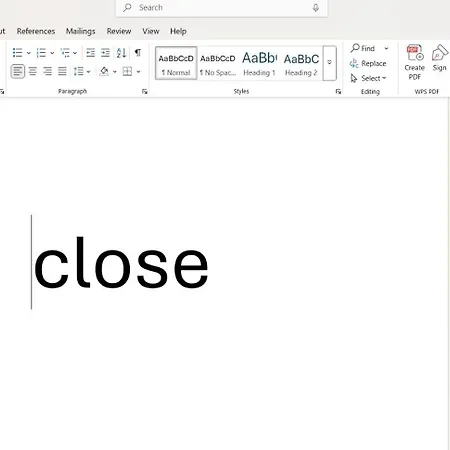This screenshot has width=450, height=450.
Task: Toggle Justify paragraph alignment
Action: [x=62, y=71]
